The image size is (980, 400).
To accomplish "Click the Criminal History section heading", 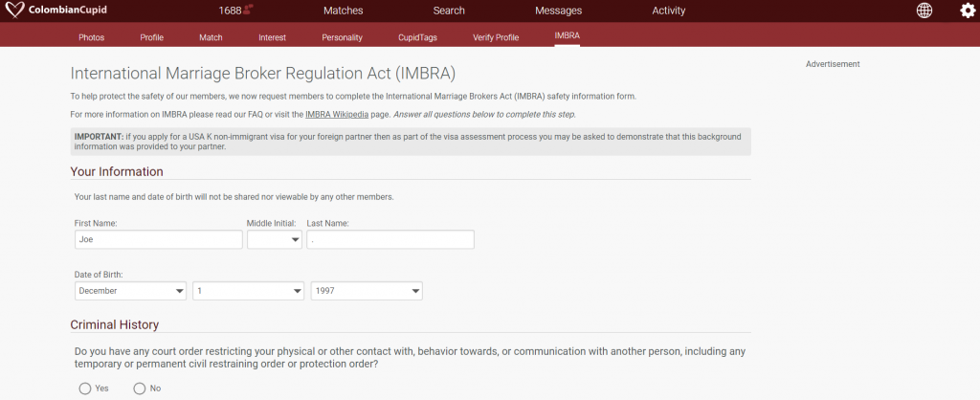I will (x=115, y=325).
